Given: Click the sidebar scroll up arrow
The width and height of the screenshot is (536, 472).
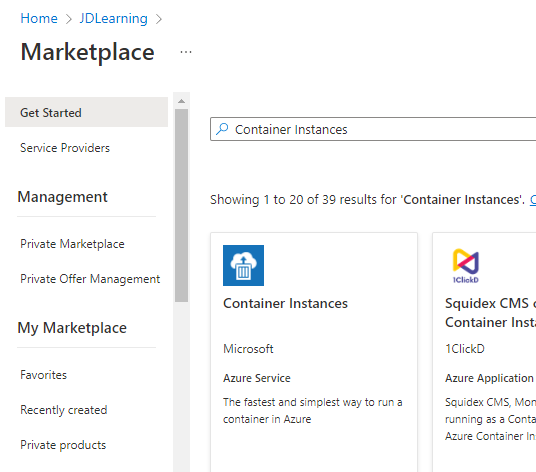Looking at the screenshot, I should point(182,101).
